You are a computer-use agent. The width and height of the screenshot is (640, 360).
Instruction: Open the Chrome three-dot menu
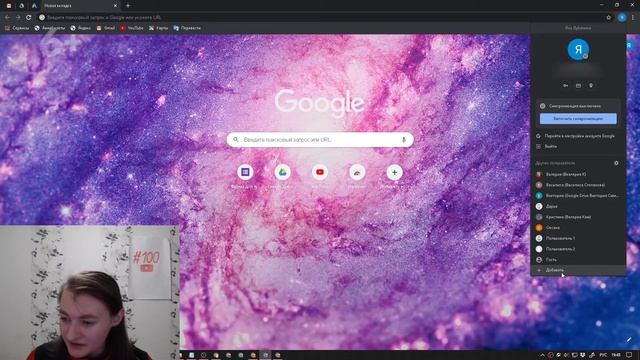pos(633,18)
